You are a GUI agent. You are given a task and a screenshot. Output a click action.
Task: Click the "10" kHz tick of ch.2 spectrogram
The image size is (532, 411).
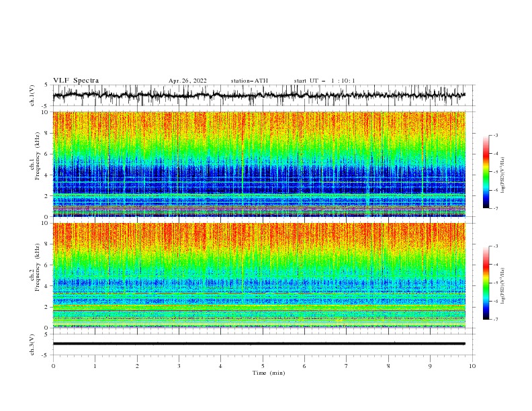point(46,223)
